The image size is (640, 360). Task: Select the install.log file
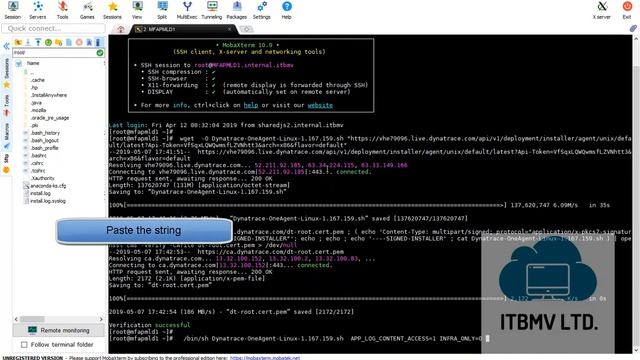[x=40, y=193]
